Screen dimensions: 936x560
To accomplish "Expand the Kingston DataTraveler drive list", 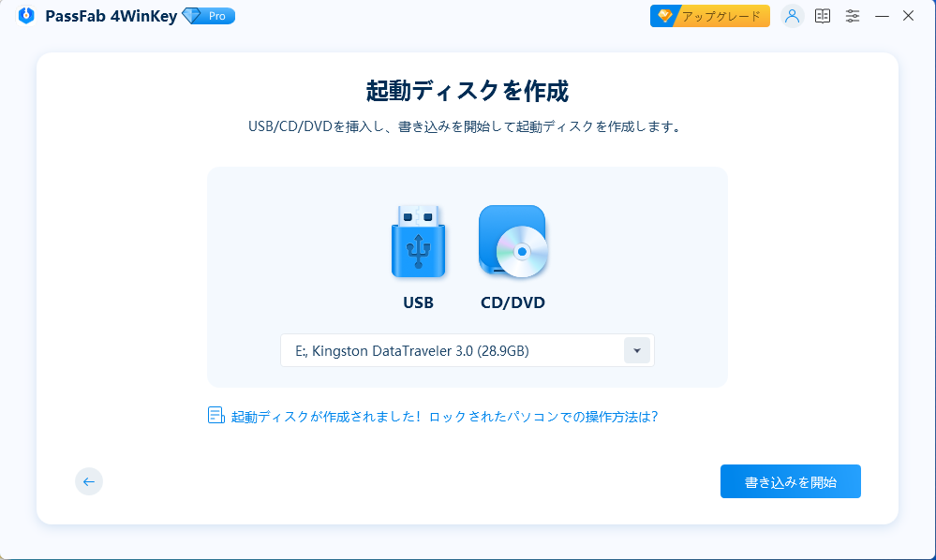I will (637, 349).
